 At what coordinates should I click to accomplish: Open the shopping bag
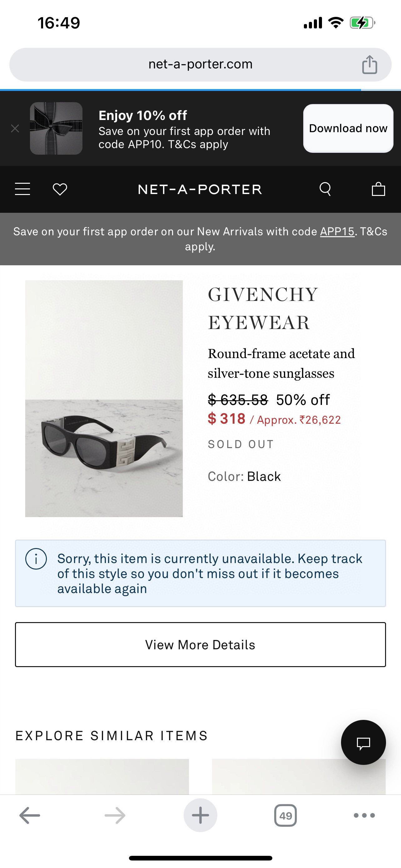pos(378,189)
